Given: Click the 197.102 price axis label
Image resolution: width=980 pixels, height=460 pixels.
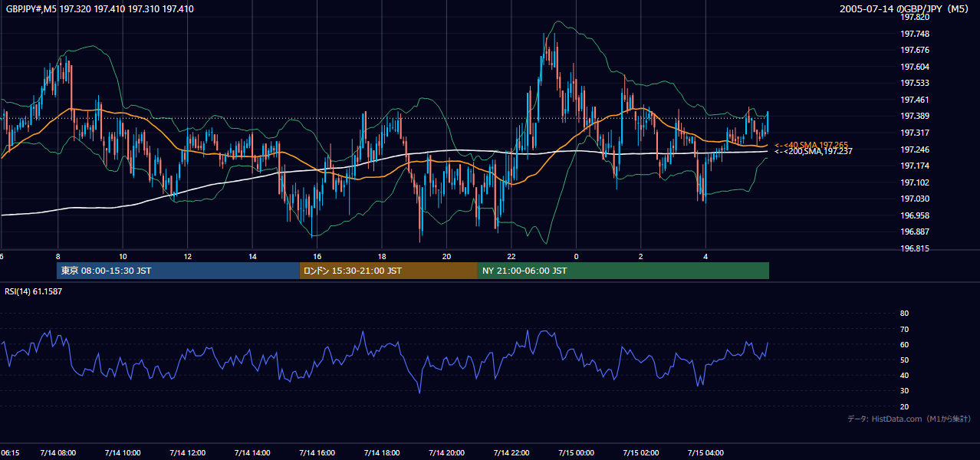Looking at the screenshot, I should point(914,182).
